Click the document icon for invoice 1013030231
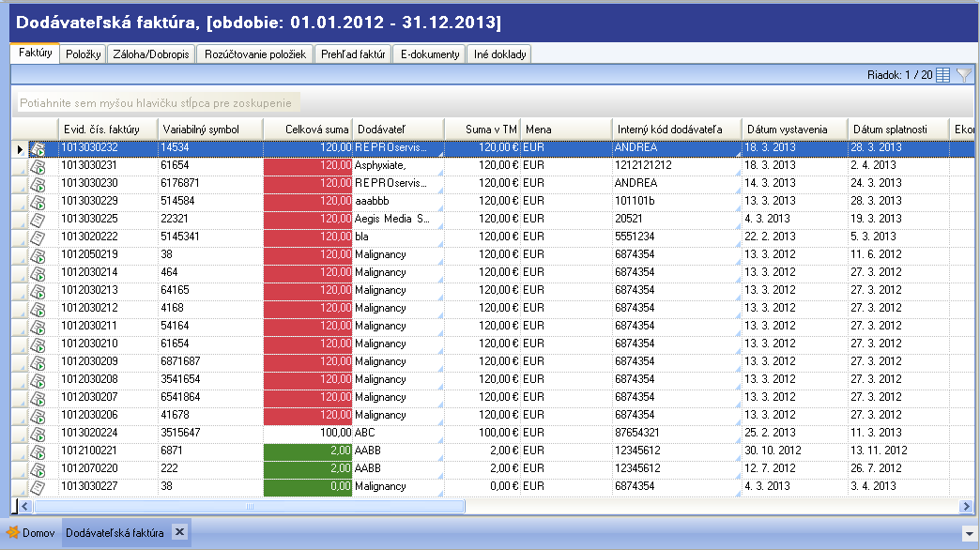Image resolution: width=980 pixels, height=550 pixels. click(x=38, y=167)
